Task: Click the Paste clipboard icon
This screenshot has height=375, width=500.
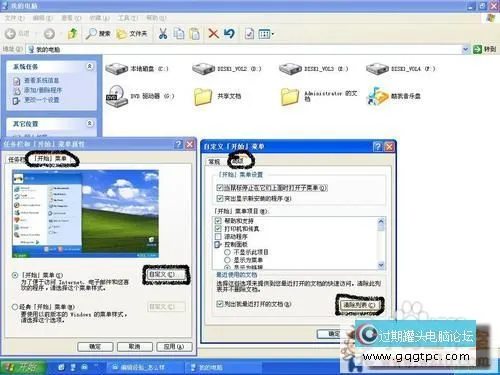Action: (x=194, y=34)
